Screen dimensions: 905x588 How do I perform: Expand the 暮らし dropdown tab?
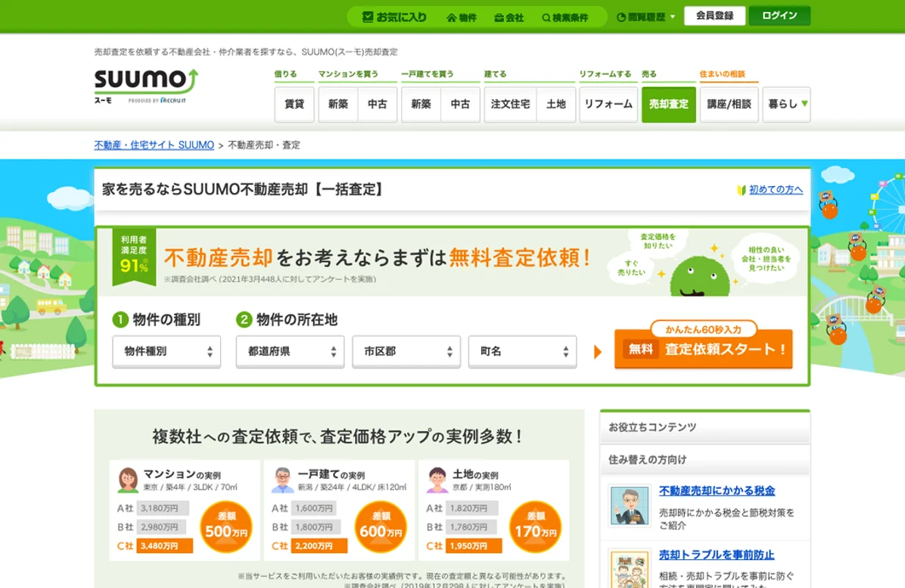pyautogui.click(x=786, y=104)
